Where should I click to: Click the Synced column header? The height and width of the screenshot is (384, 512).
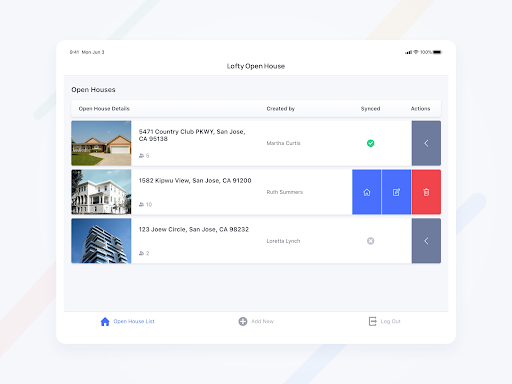pyautogui.click(x=370, y=109)
